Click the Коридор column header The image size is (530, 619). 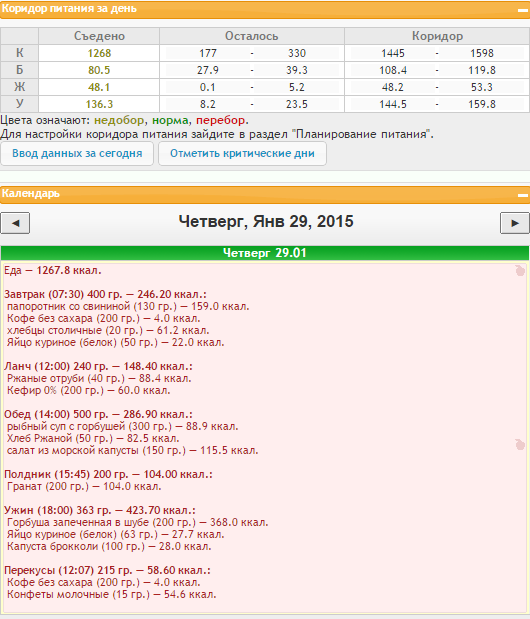coord(437,36)
